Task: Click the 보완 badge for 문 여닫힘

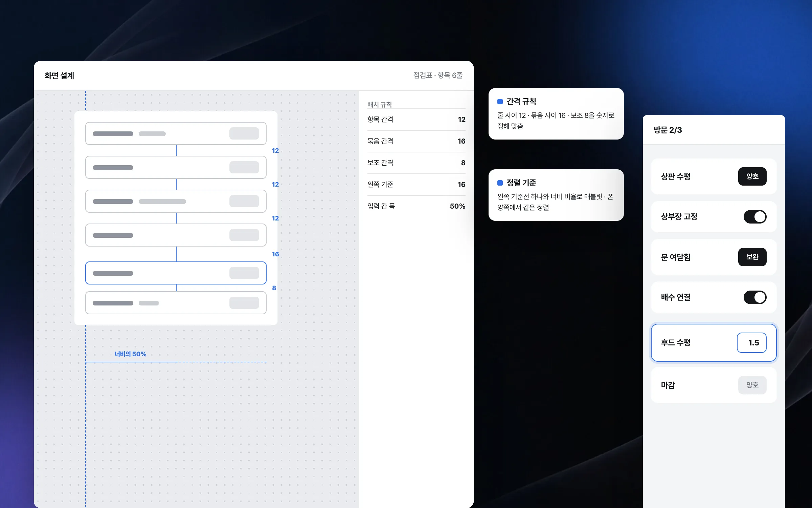Action: [x=752, y=257]
